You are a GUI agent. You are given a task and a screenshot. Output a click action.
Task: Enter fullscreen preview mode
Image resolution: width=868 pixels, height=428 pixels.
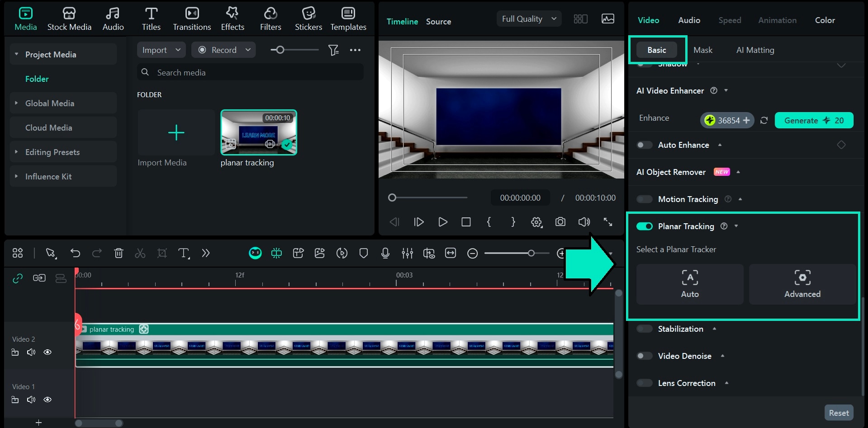(608, 222)
